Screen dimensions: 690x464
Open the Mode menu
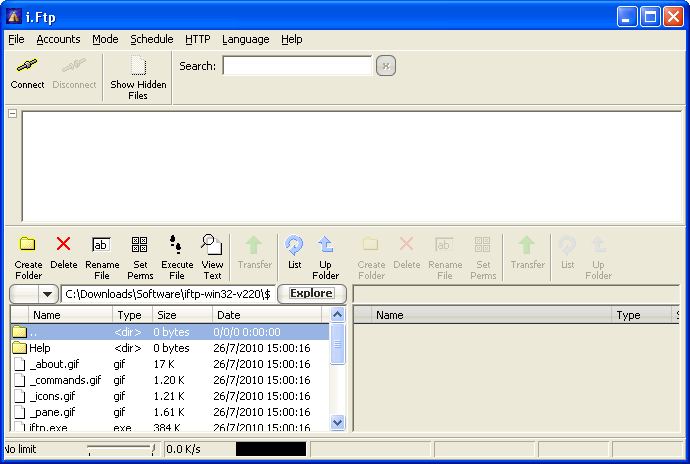point(105,39)
